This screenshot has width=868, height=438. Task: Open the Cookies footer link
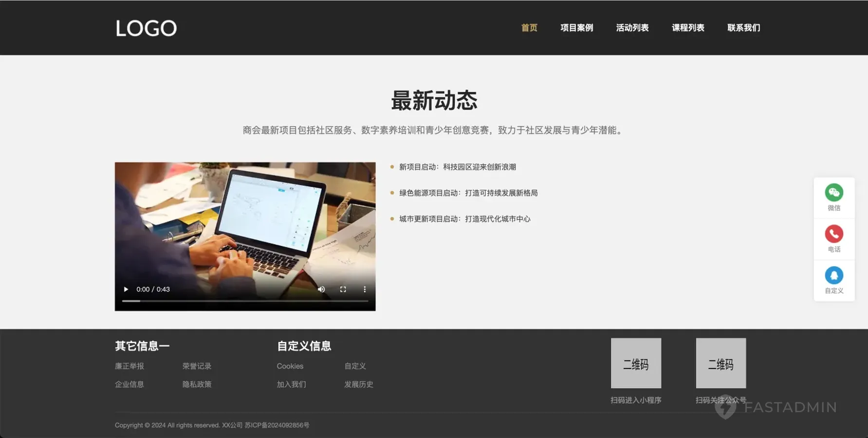tap(290, 366)
